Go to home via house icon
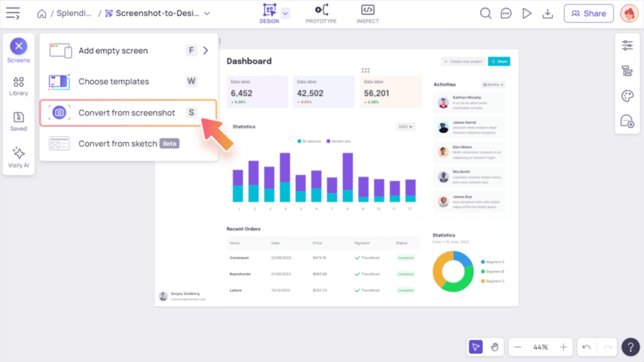Screen dimensions: 644x362 [x=42, y=14]
